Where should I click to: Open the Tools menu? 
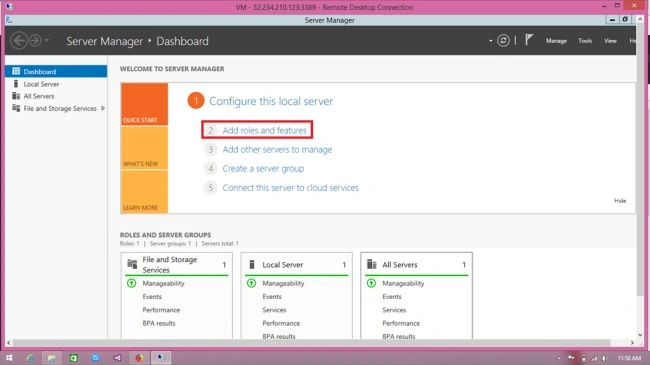[x=585, y=41]
